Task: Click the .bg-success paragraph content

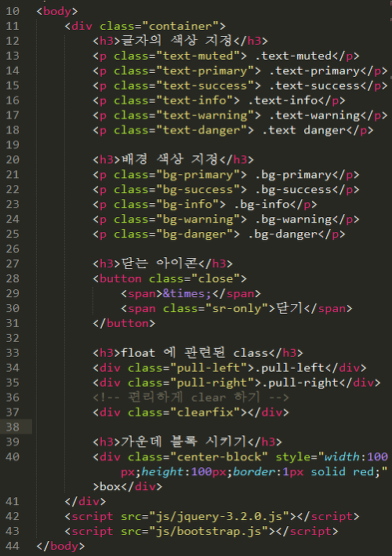Action: 293,190
